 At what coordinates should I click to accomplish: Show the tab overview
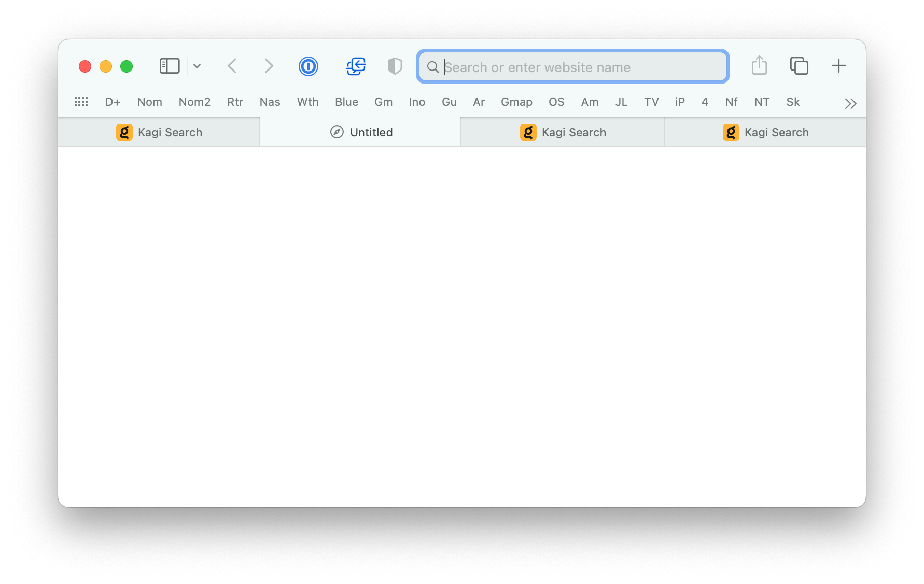click(799, 66)
